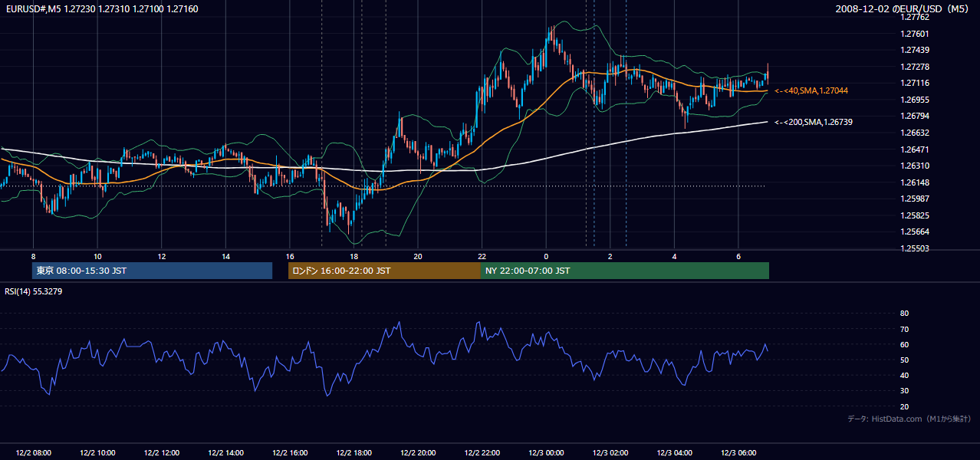Screen dimensions: 980x460
Task: Click the RSI scale level 80
Action: pyautogui.click(x=904, y=314)
